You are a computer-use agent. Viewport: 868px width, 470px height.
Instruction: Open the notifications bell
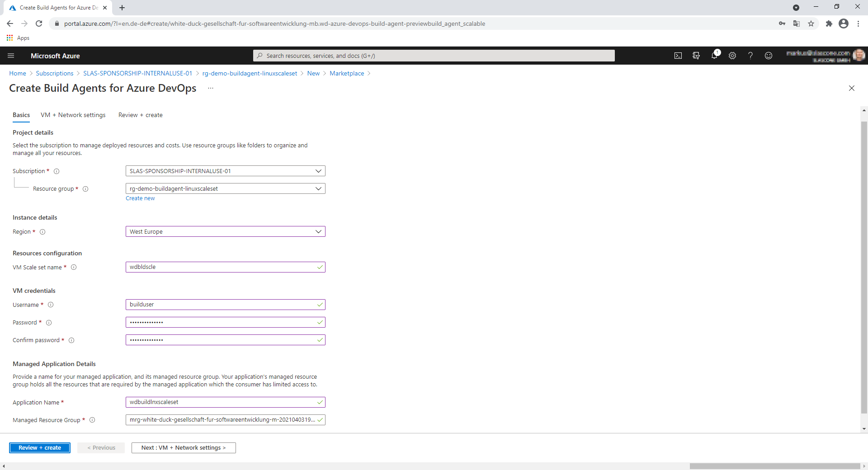click(x=714, y=56)
